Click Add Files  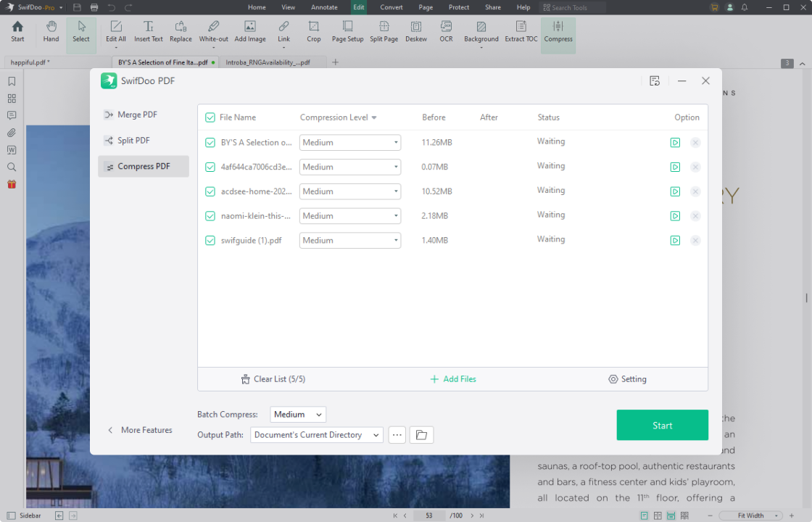(453, 379)
